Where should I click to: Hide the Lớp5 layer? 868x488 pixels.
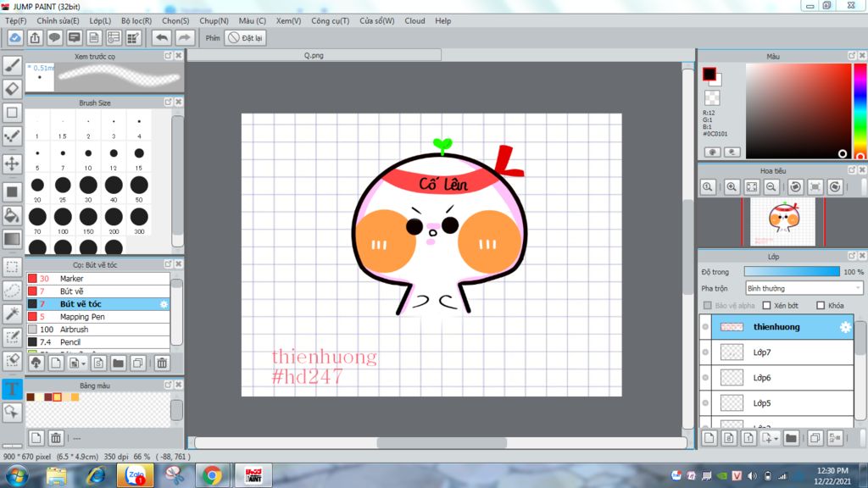click(x=705, y=403)
